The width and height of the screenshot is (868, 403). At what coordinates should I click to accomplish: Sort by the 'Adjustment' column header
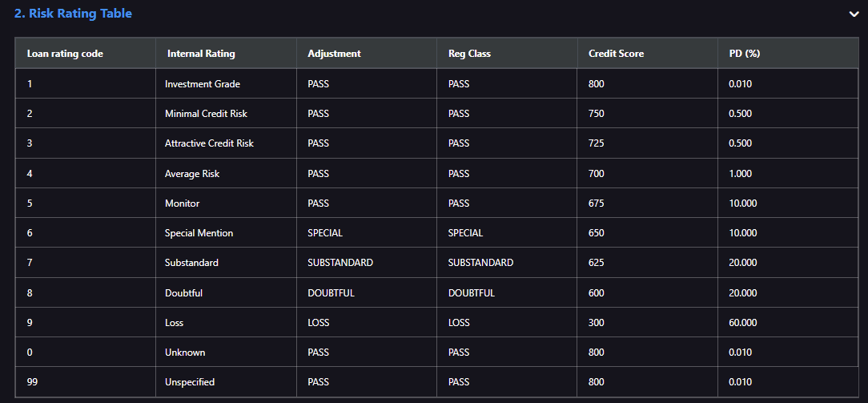pos(367,54)
